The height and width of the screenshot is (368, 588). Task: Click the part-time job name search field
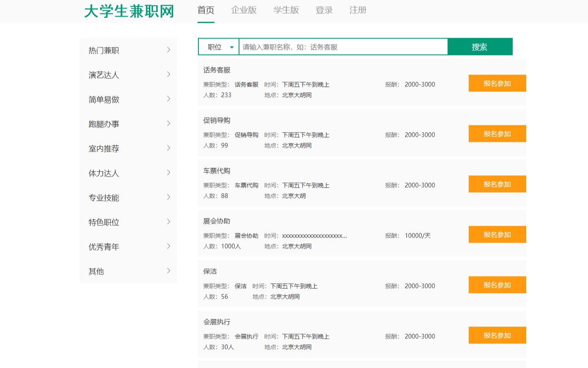343,47
